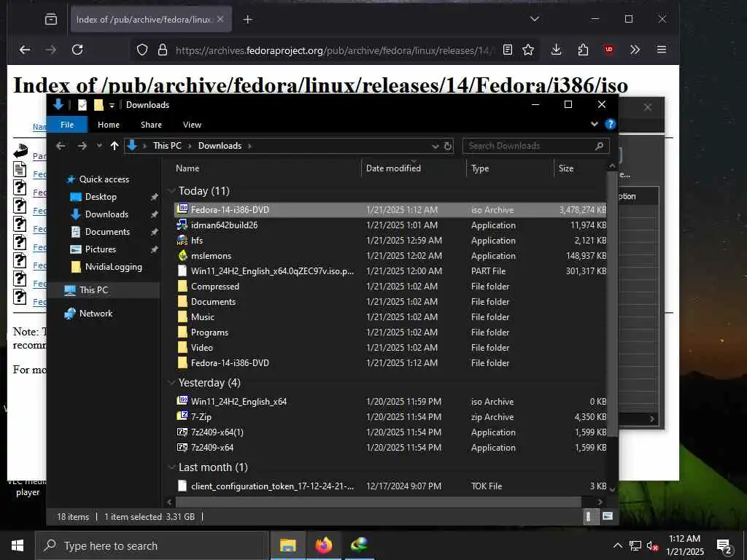Select the 7-Zip zip archive
Screen dimensions: 747x560
pyautogui.click(x=201, y=416)
